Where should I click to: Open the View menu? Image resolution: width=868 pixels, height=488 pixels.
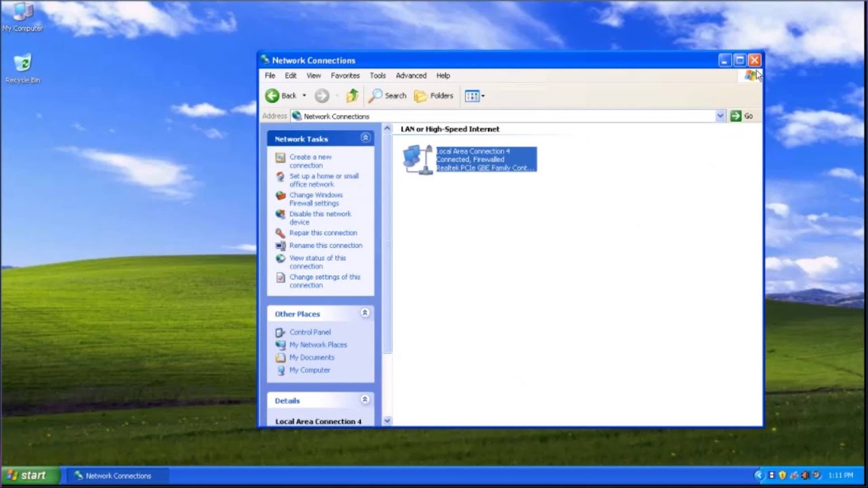(313, 75)
